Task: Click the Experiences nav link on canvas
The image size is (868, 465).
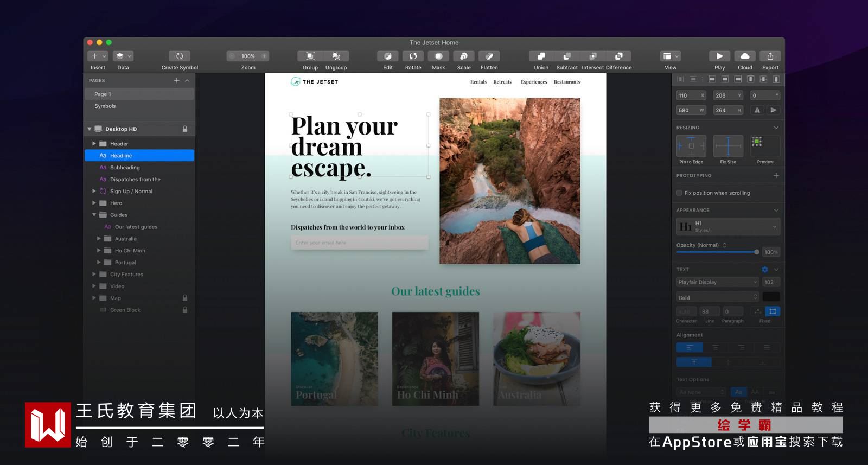Action: click(x=534, y=82)
